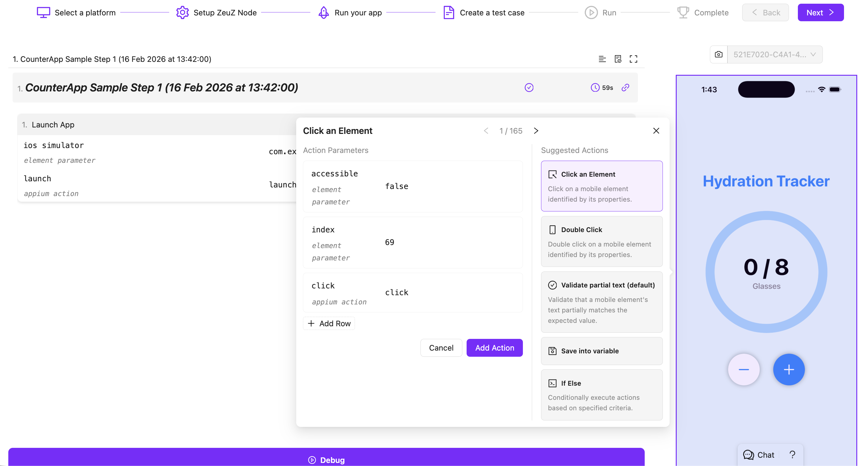This screenshot has width=868, height=466.
Task: Go to previous element with left chevron
Action: click(486, 131)
